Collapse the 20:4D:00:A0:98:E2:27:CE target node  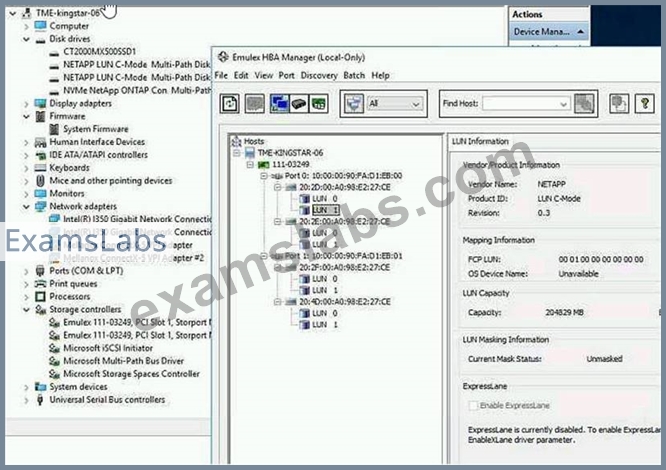point(277,302)
